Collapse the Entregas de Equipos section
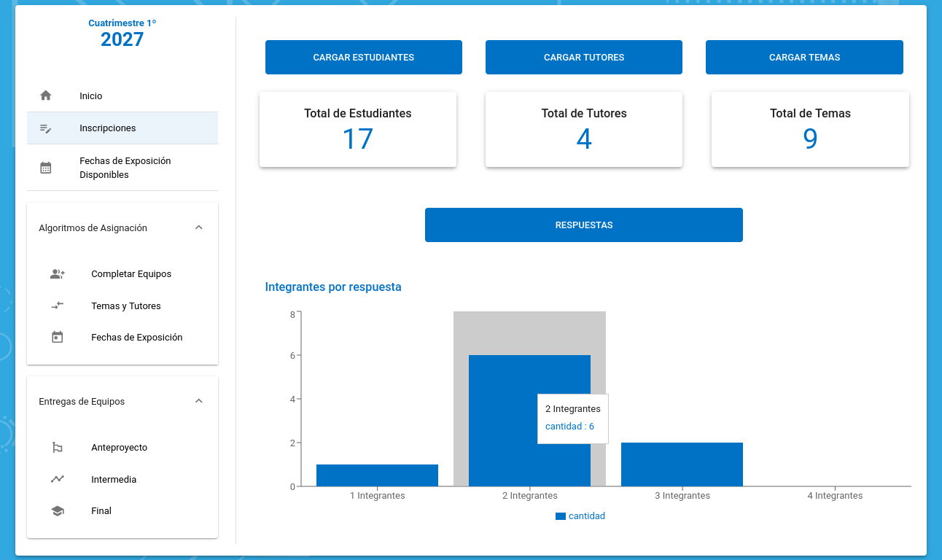 point(199,401)
